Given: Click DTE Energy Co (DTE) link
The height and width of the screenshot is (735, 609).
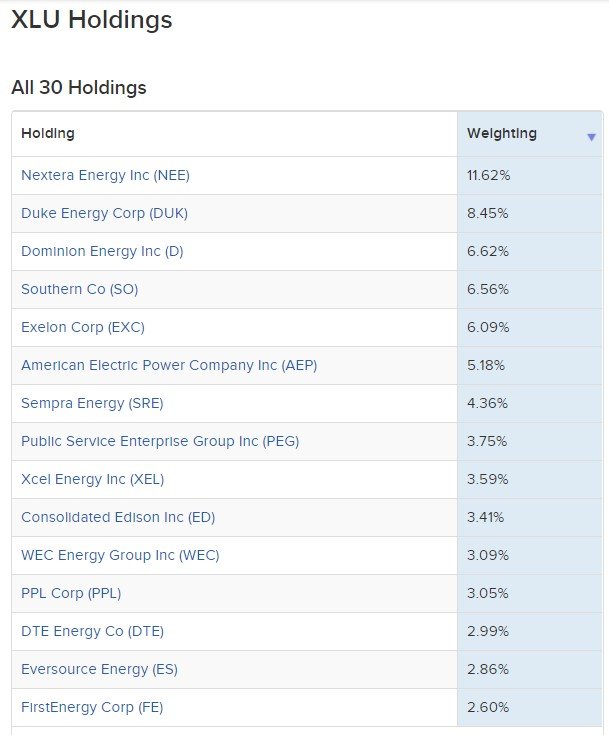Looking at the screenshot, I should pos(92,631).
